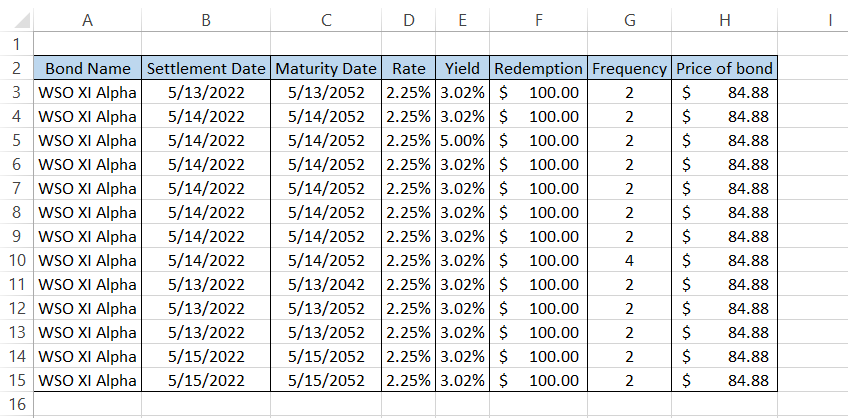Select column A header

[88, 20]
